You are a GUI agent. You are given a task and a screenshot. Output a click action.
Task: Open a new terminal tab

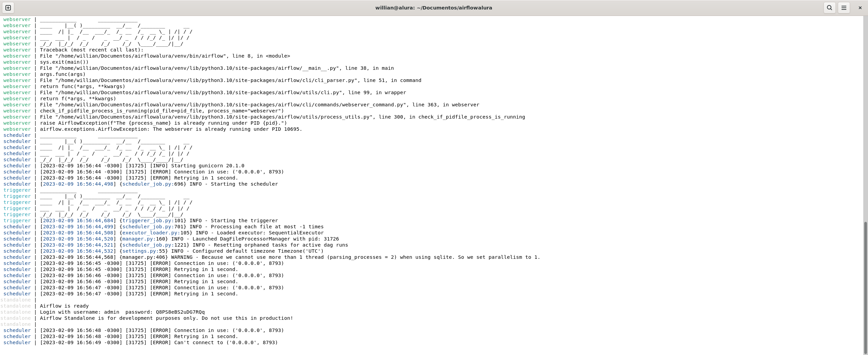[x=8, y=8]
